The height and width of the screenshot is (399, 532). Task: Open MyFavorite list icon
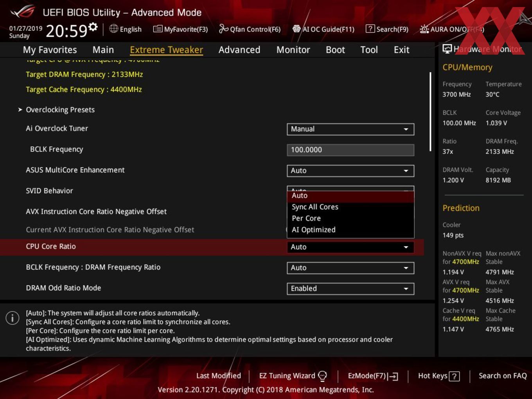158,29
